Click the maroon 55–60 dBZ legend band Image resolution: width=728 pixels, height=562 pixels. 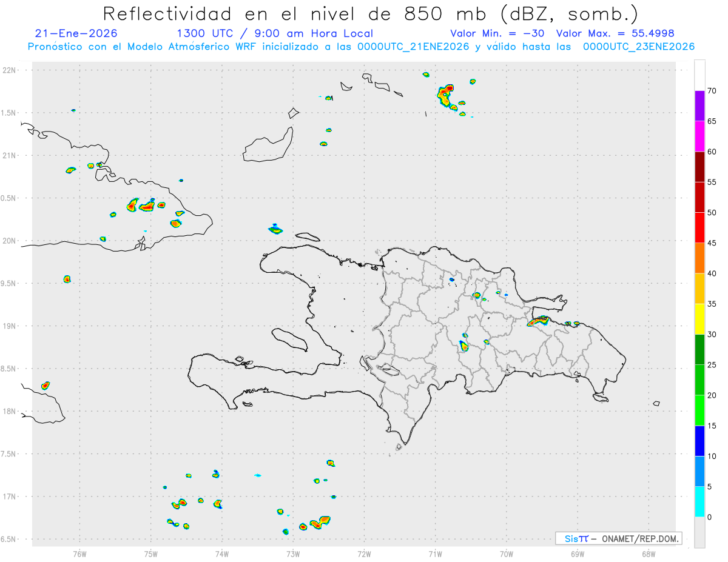point(699,167)
